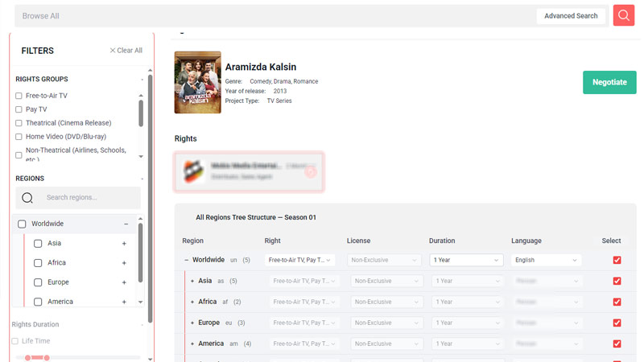Check Europe in the regions filter
This screenshot has height=362, width=644.
[x=38, y=282]
